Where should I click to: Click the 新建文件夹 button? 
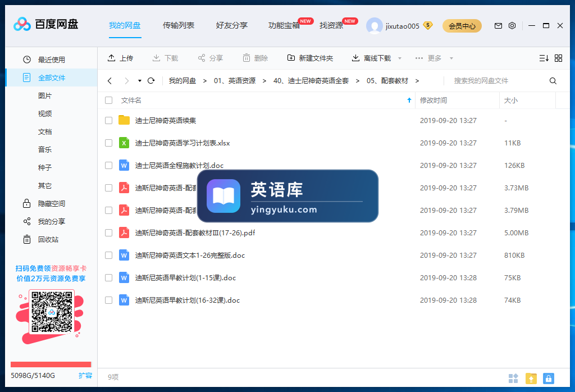(310, 58)
